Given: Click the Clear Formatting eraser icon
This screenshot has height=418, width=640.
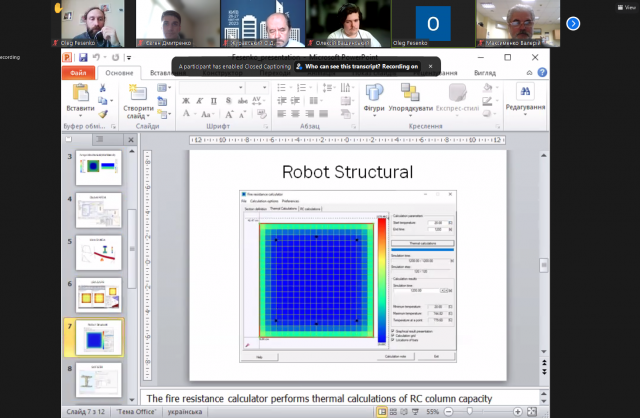Looking at the screenshot, I should (x=262, y=114).
